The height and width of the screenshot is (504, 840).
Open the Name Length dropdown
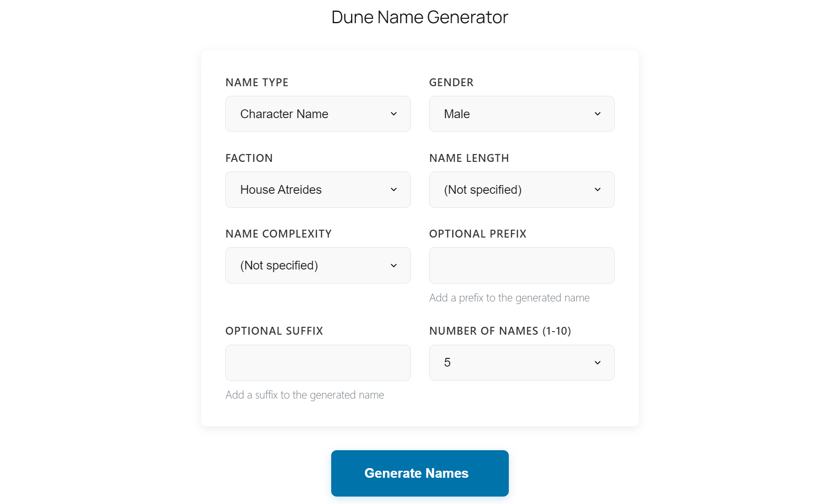pyautogui.click(x=521, y=189)
